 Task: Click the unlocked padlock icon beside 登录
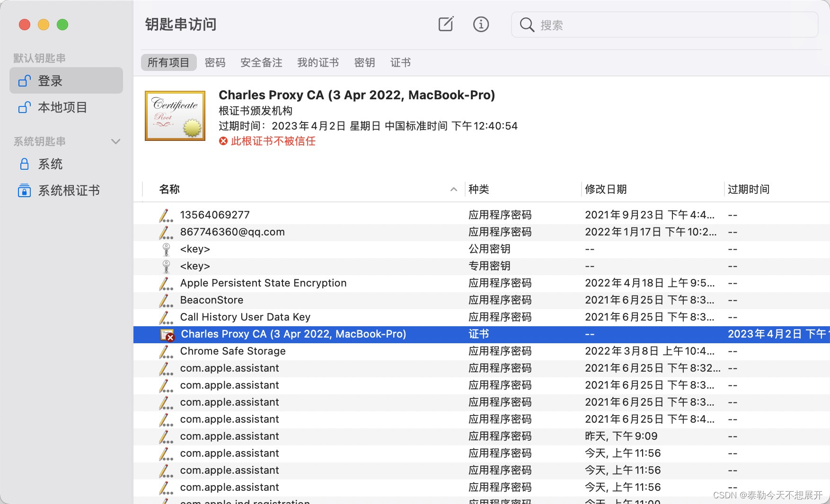(x=25, y=81)
